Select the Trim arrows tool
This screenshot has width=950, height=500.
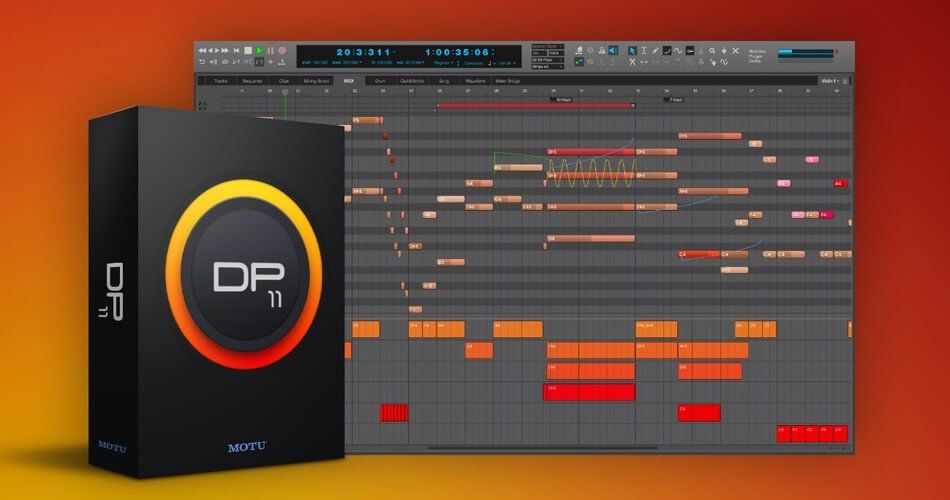tap(643, 62)
